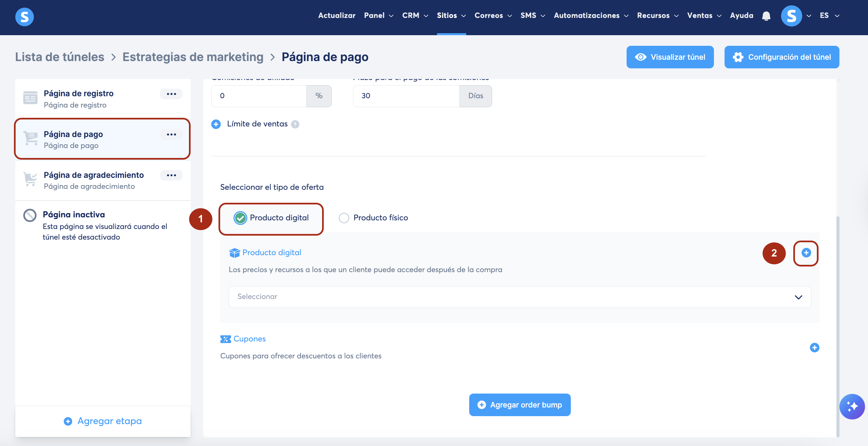This screenshot has width=868, height=446.
Task: Open Página de registro three-dots menu
Action: 171,94
